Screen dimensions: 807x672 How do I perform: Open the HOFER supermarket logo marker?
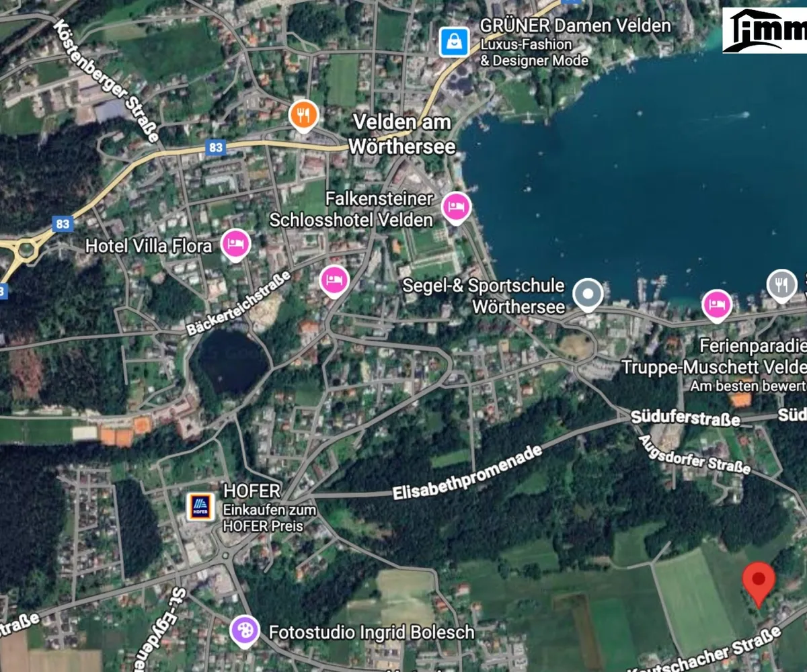tap(200, 507)
